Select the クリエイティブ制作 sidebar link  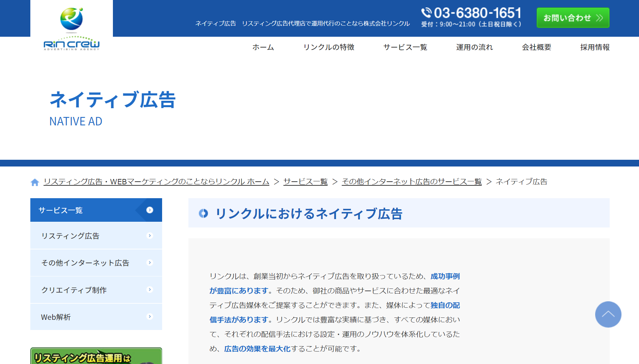point(96,290)
